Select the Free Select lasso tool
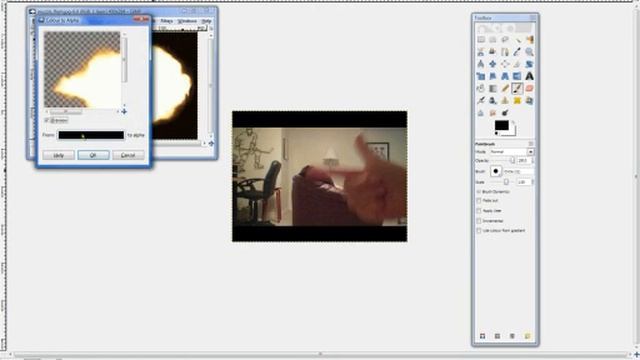The image size is (640, 360). 505,40
